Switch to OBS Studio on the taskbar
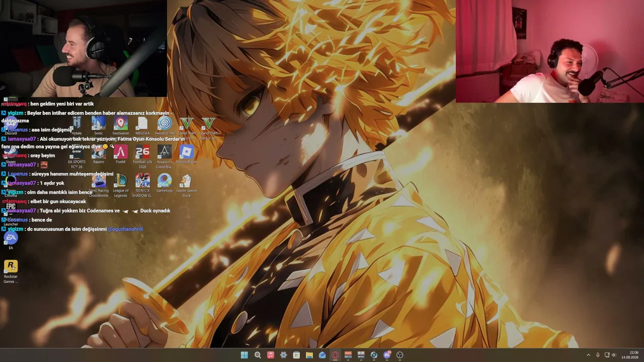 click(x=400, y=355)
